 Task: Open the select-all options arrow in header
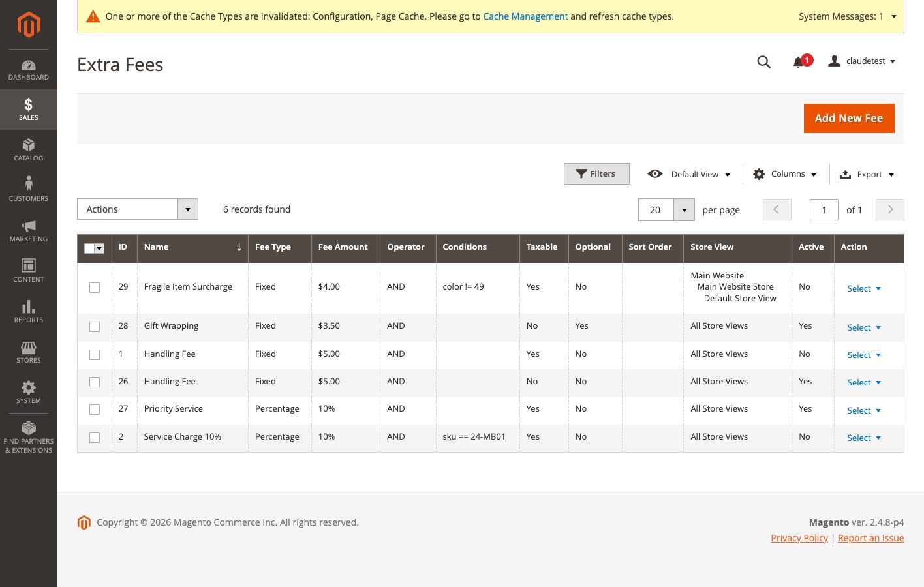100,248
